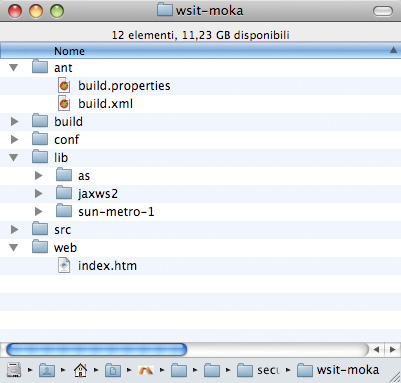Select the jaxws2 folder icon
This screenshot has width=401, height=383.
pyautogui.click(x=64, y=193)
